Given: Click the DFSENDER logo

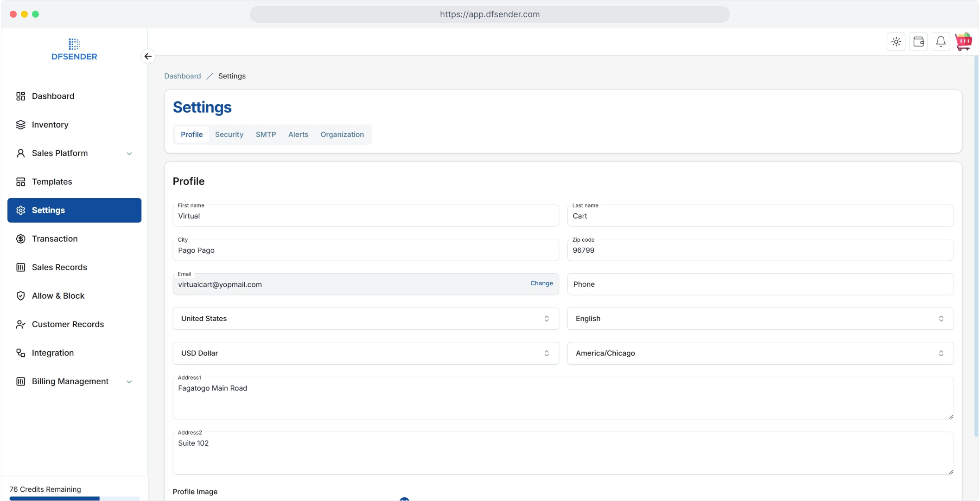Looking at the screenshot, I should [74, 50].
